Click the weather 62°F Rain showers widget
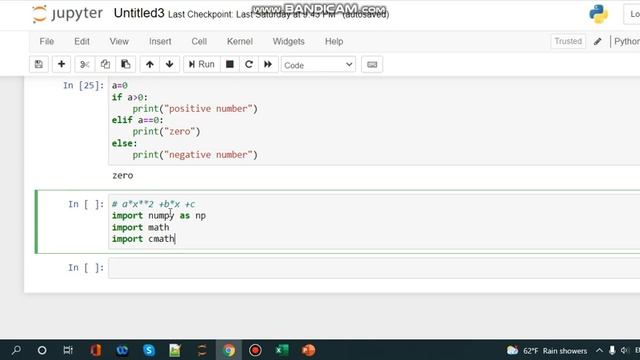The height and width of the screenshot is (360, 640). (x=547, y=351)
